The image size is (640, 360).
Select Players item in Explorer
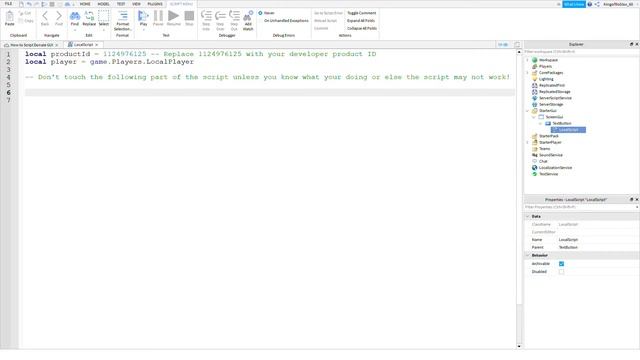tap(545, 66)
